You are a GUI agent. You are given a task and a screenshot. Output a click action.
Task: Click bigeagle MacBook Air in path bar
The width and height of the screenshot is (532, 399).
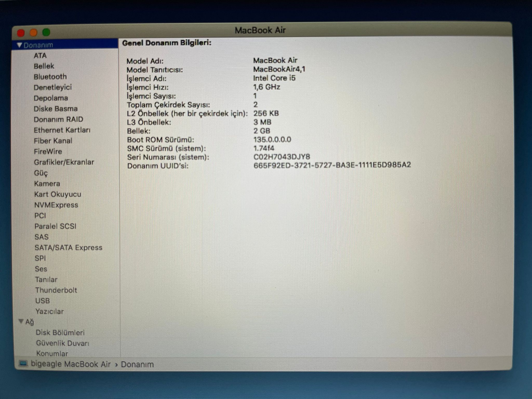(71, 364)
